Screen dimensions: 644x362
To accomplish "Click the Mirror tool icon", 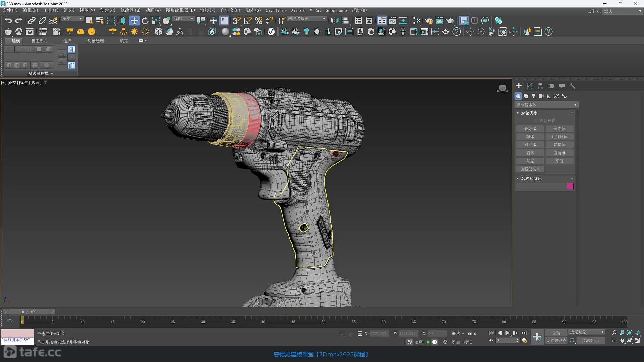I will [334, 21].
